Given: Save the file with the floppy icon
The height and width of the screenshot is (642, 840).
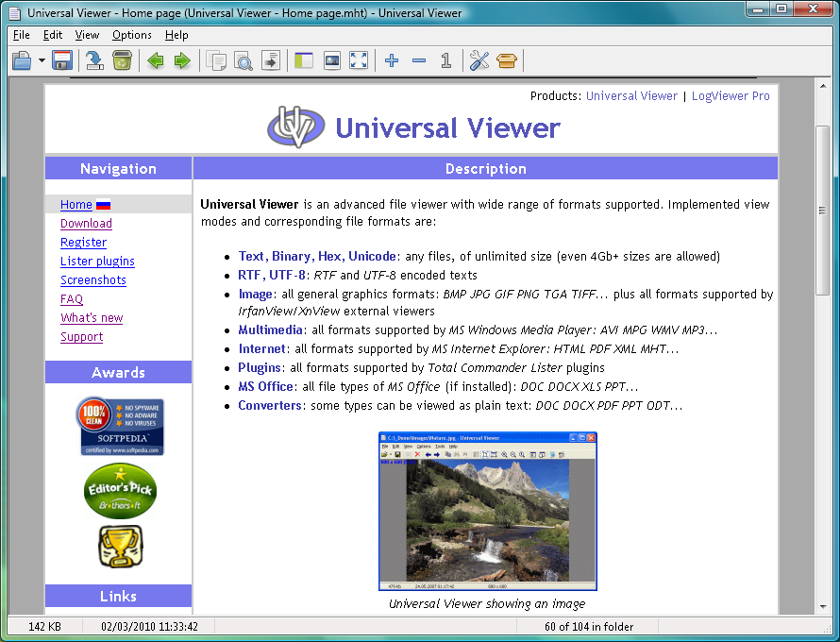Looking at the screenshot, I should [62, 60].
